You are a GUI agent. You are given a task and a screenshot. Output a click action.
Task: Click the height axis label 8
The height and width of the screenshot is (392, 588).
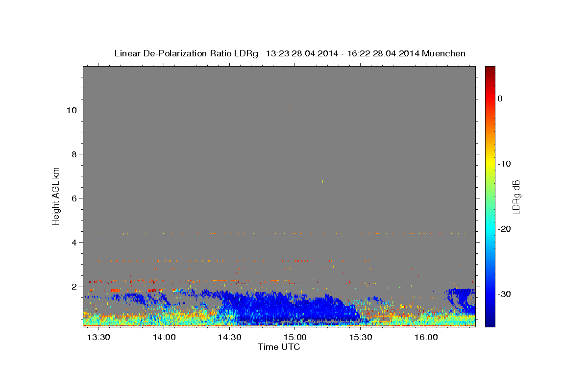[74, 154]
